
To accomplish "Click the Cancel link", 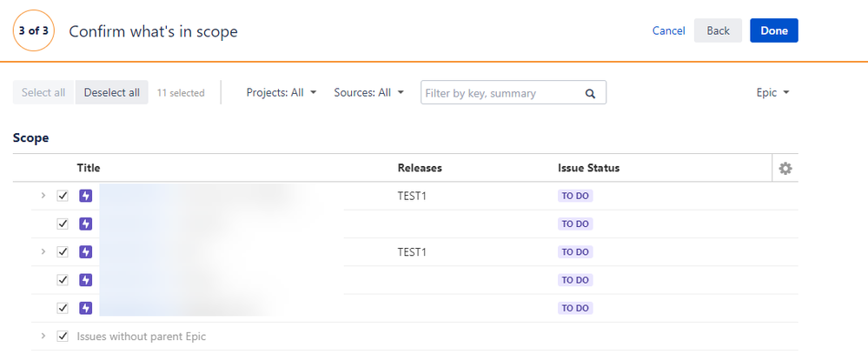I will point(669,31).
